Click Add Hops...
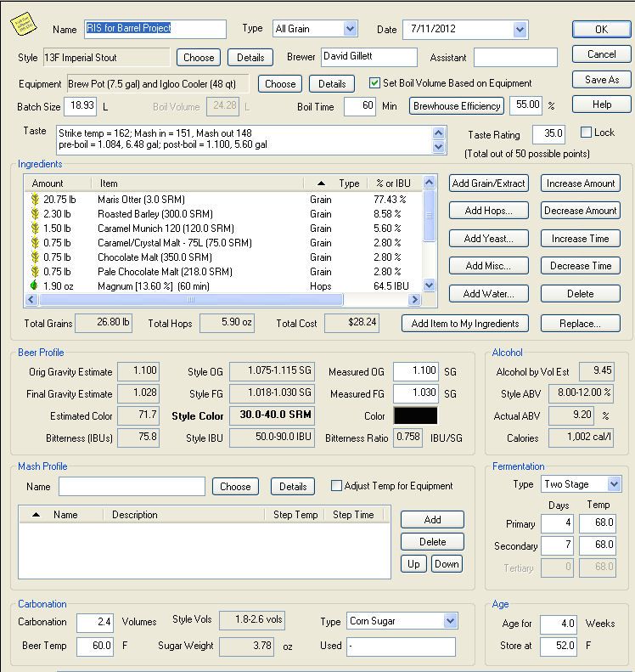635x672 pixels. click(x=489, y=211)
